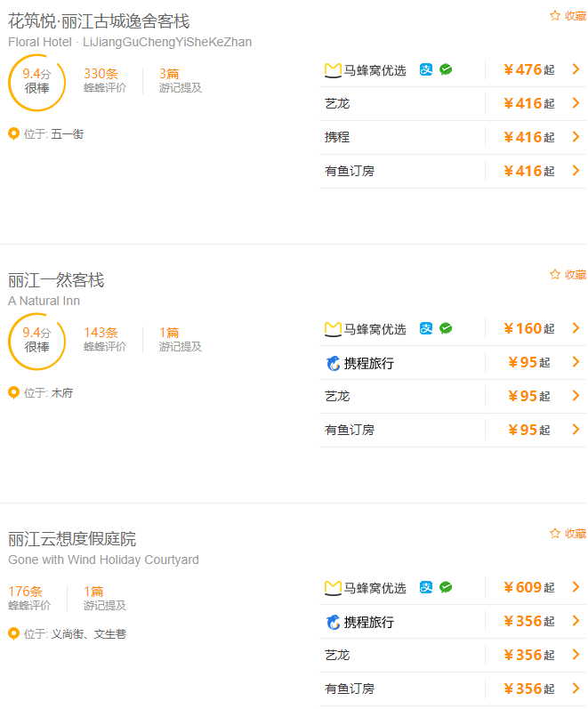Open 花筑悦·丽江古城逸舍客栈 hotel title
Viewport: 588px width, 709px height.
[x=99, y=21]
